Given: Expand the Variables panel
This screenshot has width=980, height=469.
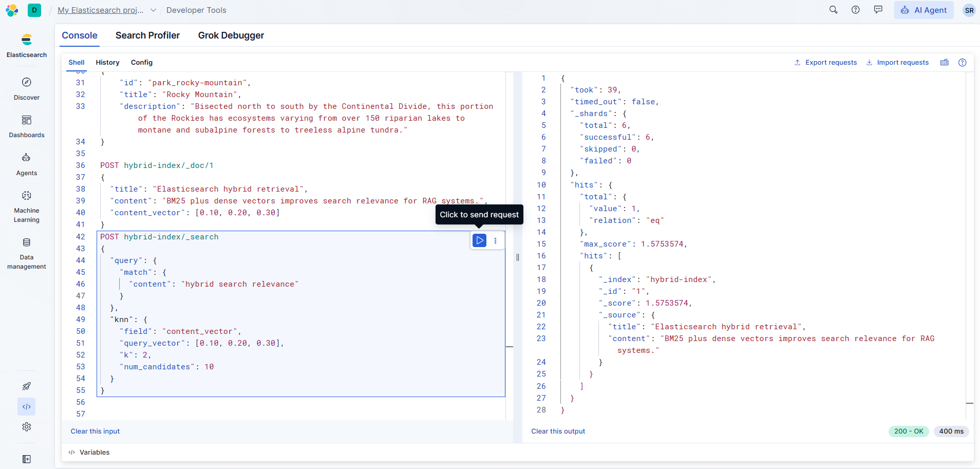Looking at the screenshot, I should [89, 453].
